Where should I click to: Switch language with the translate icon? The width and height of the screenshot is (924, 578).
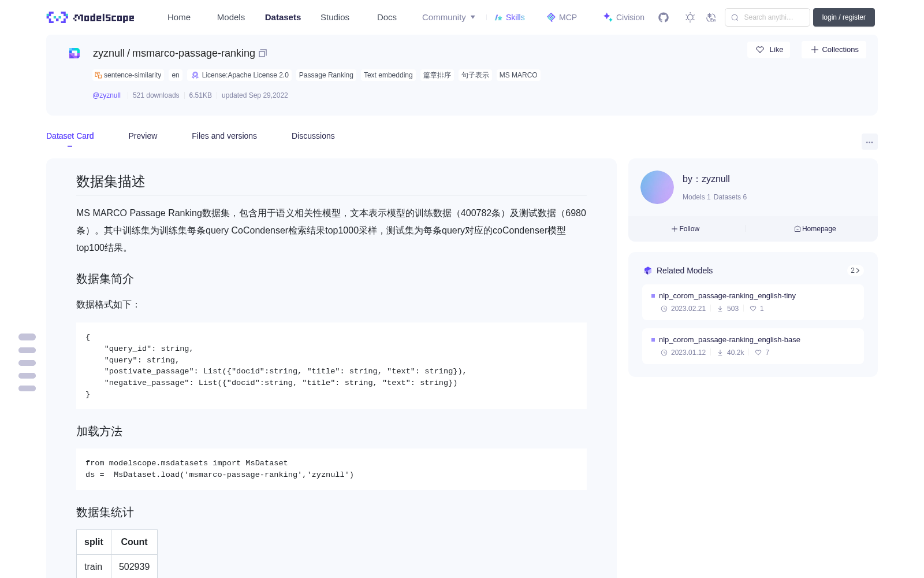point(711,17)
